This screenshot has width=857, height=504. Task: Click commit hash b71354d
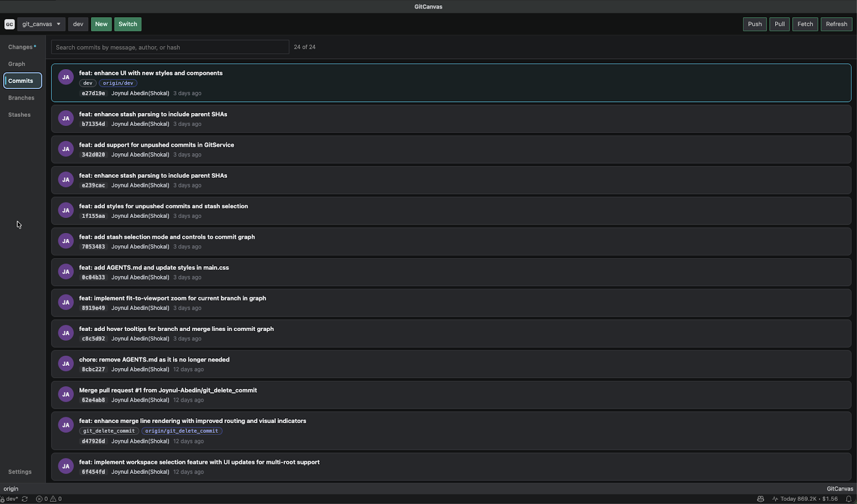93,124
